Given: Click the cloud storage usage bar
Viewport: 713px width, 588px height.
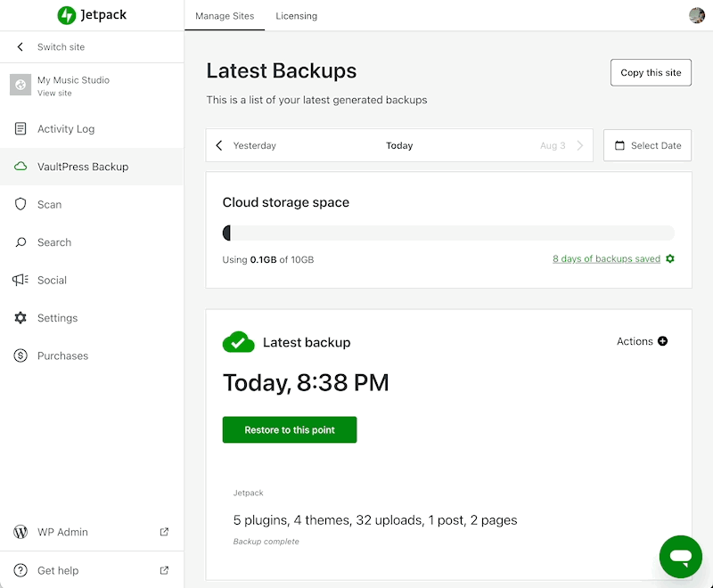Looking at the screenshot, I should tap(448, 233).
